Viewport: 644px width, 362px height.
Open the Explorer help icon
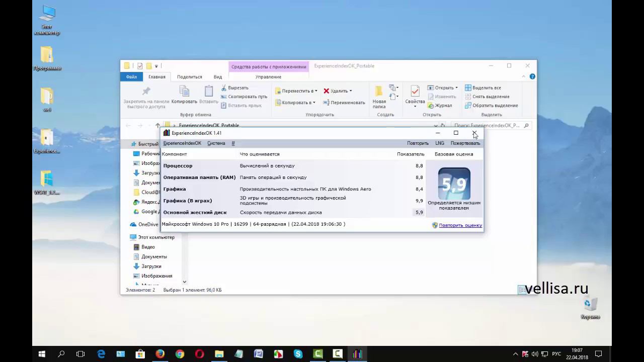[532, 76]
